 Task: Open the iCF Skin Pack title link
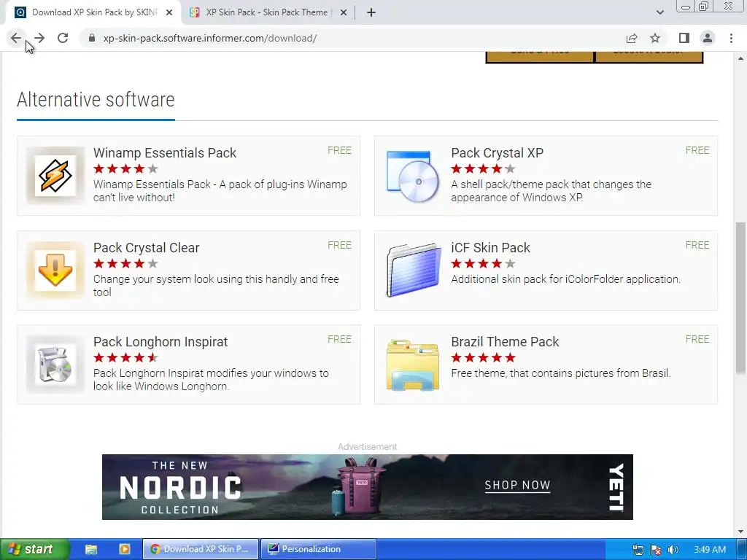coord(491,248)
